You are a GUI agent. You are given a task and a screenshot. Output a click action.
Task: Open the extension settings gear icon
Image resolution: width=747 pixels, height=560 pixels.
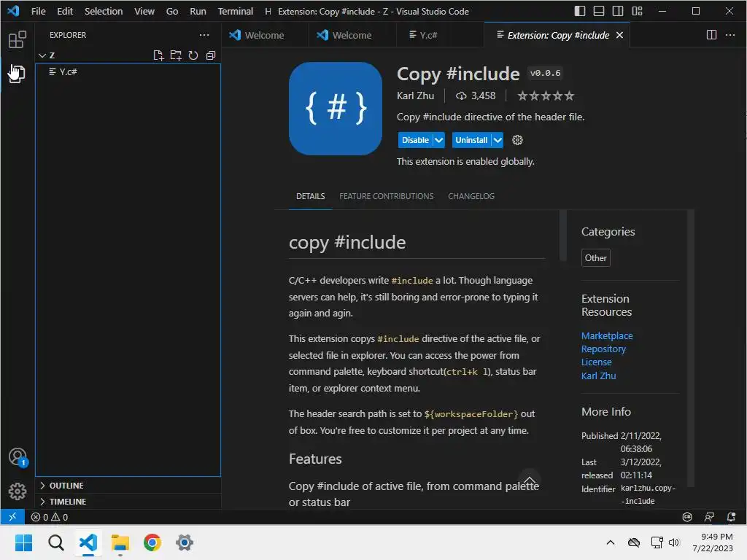click(x=517, y=140)
